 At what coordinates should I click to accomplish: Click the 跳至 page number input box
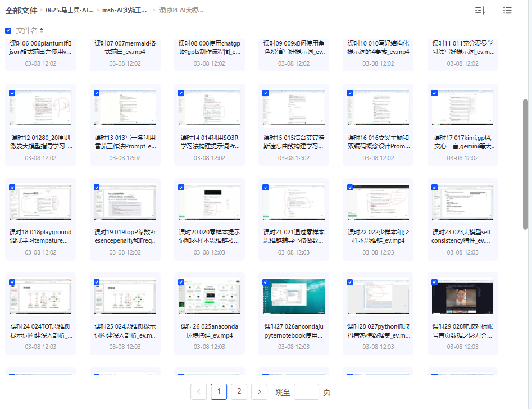tap(306, 392)
